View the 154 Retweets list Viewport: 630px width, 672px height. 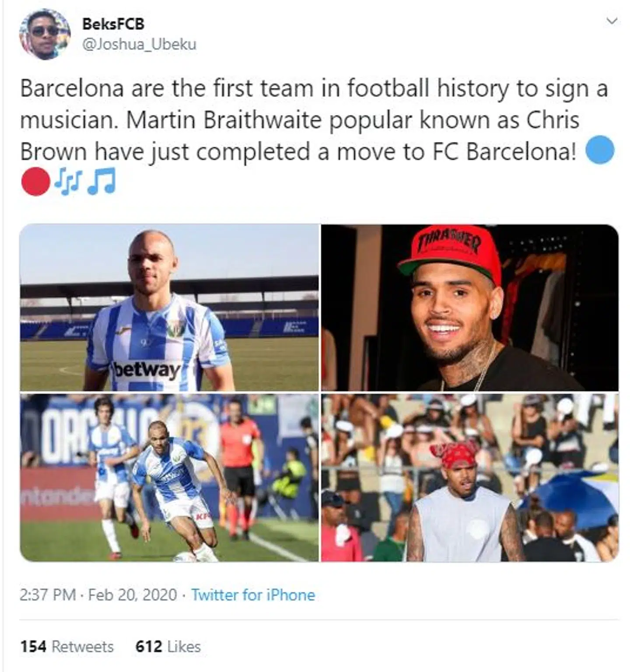pos(67,647)
